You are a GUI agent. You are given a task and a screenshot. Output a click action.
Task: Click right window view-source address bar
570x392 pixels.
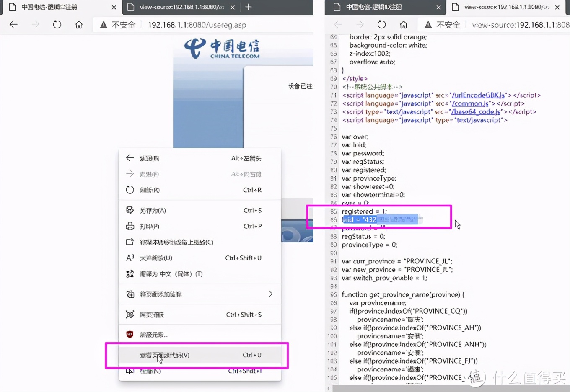(521, 25)
